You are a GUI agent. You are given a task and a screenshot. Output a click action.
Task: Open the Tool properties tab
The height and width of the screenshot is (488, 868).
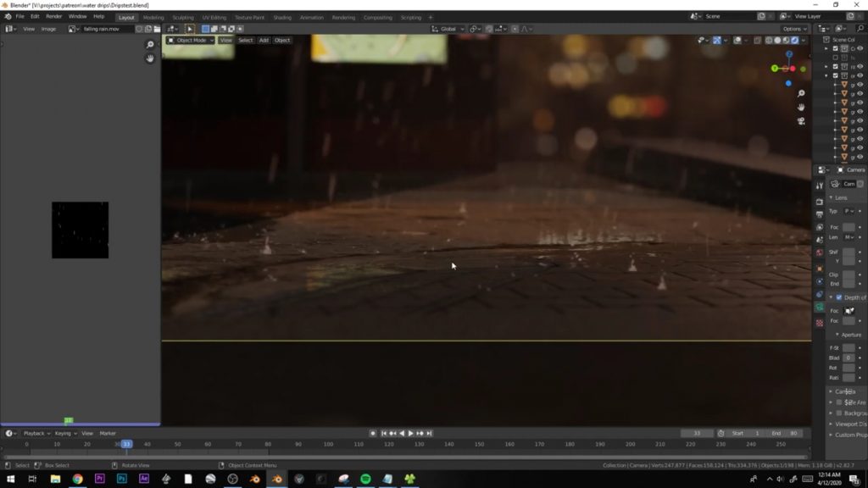(x=820, y=186)
